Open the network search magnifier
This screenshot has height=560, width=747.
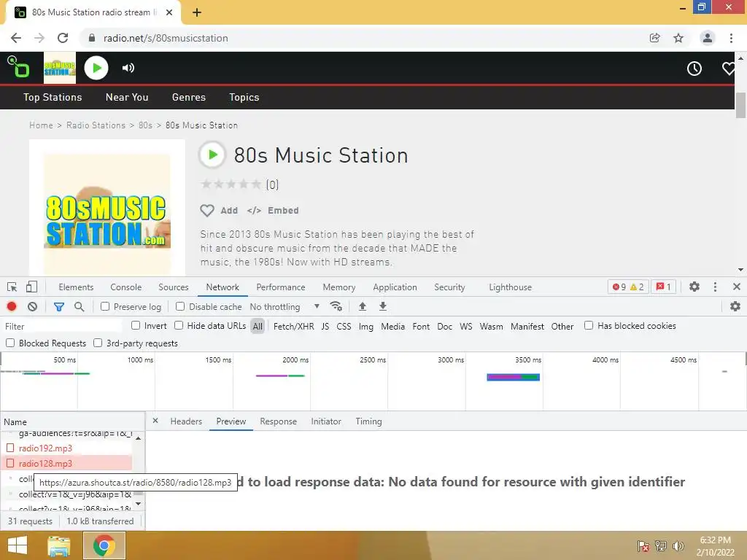(x=80, y=307)
